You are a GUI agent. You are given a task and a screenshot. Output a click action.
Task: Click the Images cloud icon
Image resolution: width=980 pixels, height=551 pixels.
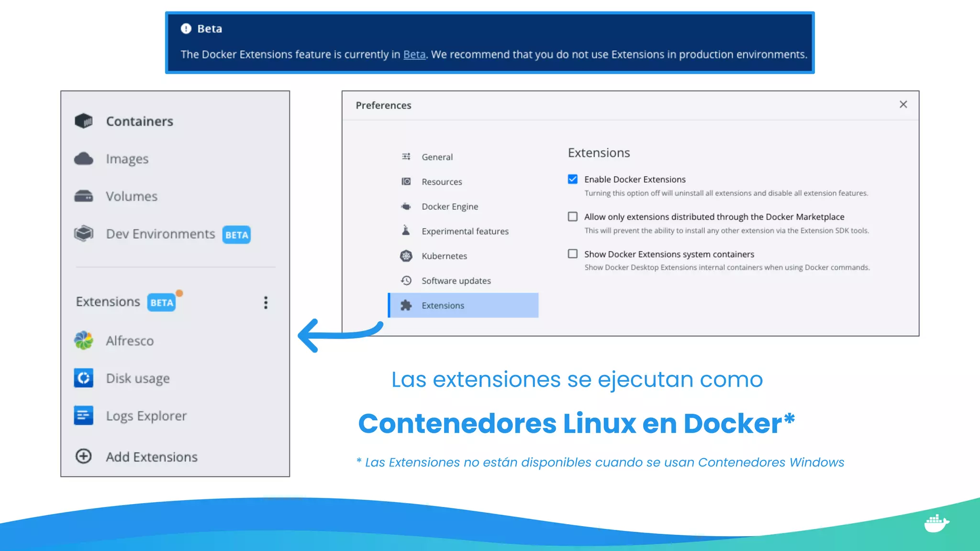click(84, 158)
